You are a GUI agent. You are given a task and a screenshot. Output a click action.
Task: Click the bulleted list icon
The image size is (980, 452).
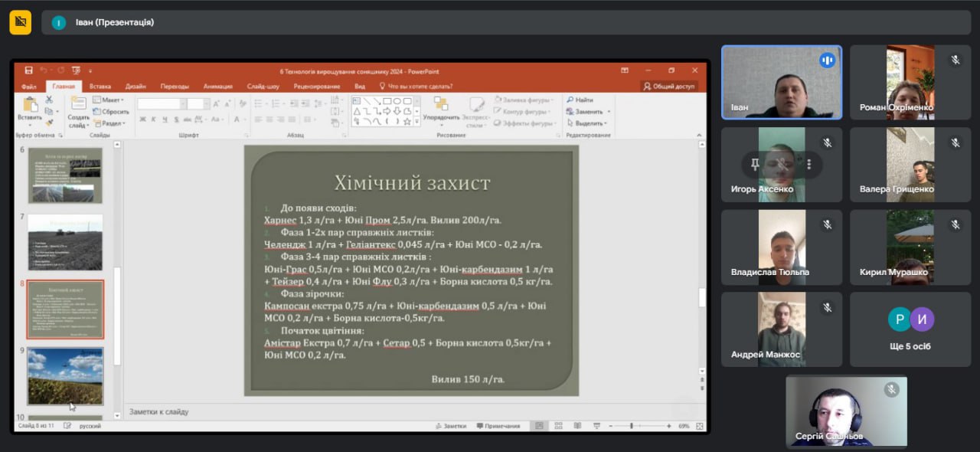click(x=259, y=103)
